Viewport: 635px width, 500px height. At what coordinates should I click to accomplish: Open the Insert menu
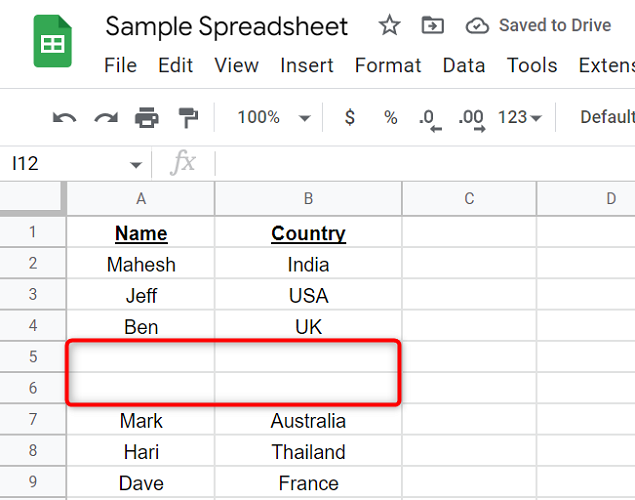(x=307, y=65)
